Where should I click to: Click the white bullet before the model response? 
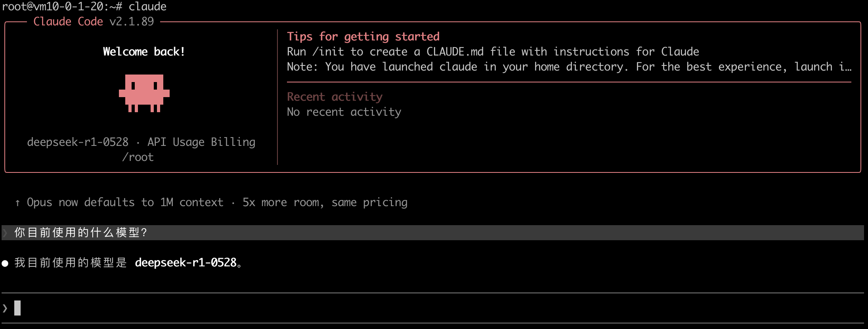(5, 263)
